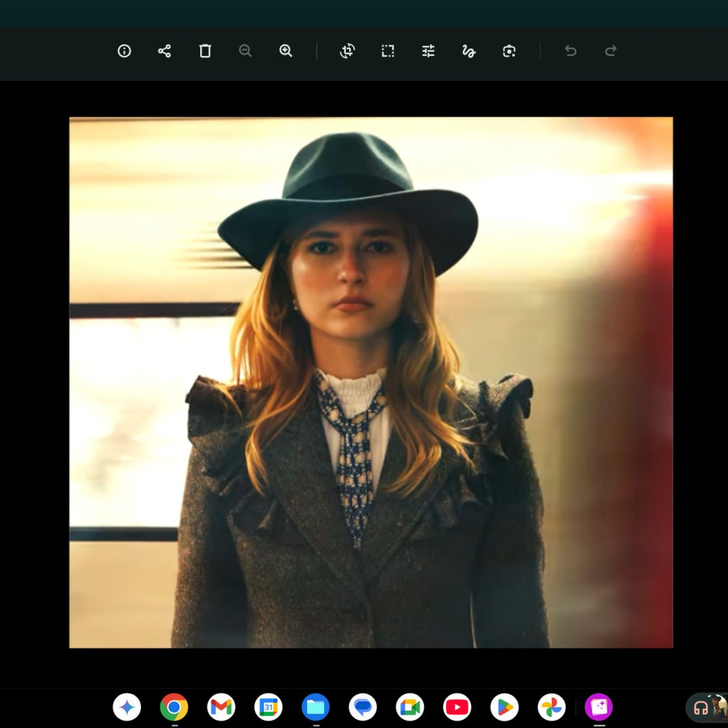Launch Gmail from the shelf

click(221, 707)
